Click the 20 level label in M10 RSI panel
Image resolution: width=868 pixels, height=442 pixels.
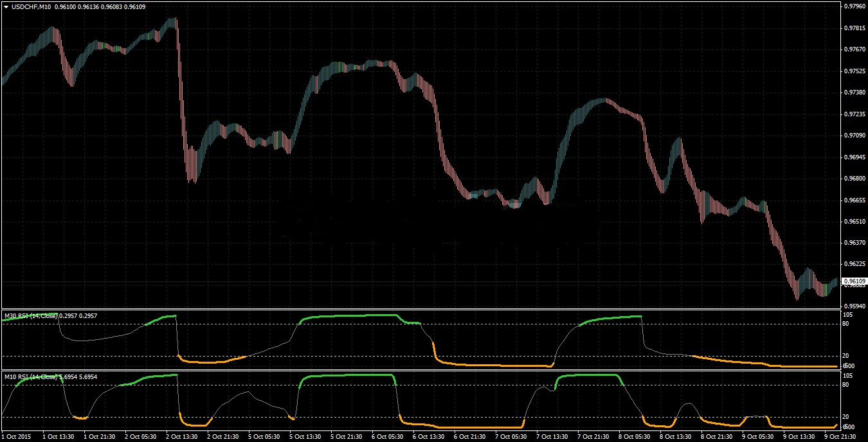click(x=845, y=417)
